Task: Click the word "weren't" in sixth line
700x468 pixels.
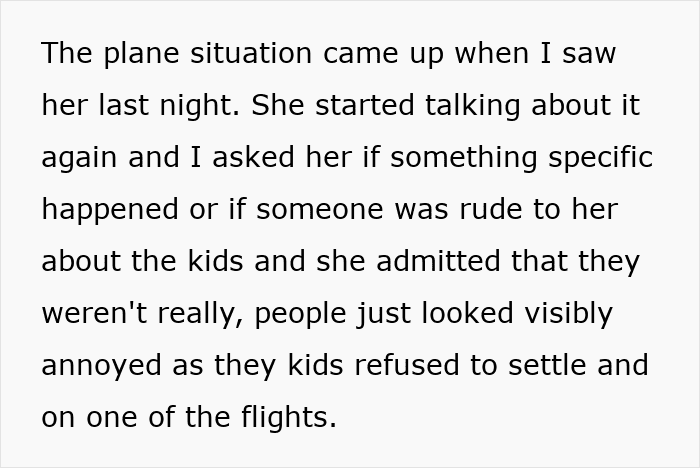Action: [x=94, y=313]
